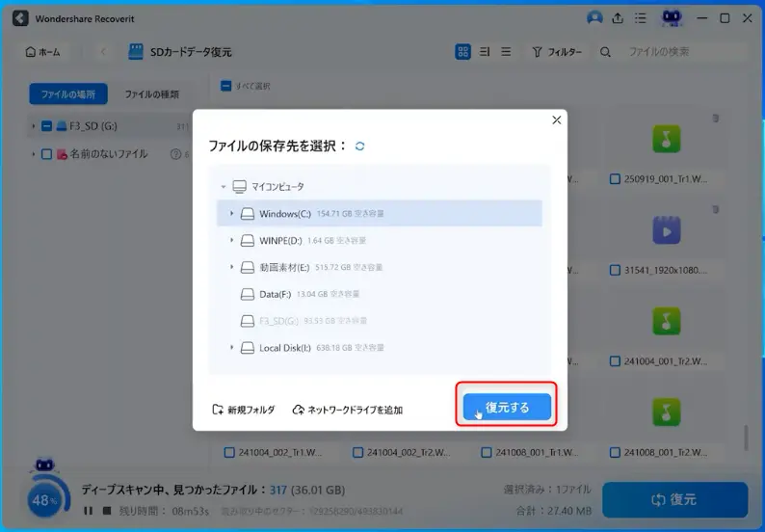Open the user account icon

point(594,18)
